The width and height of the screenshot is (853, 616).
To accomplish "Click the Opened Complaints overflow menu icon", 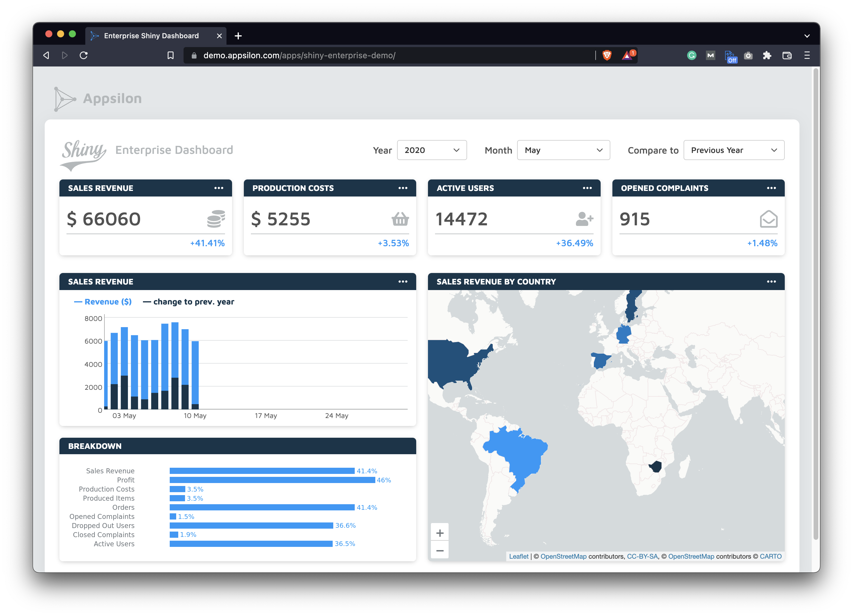I will click(x=771, y=188).
